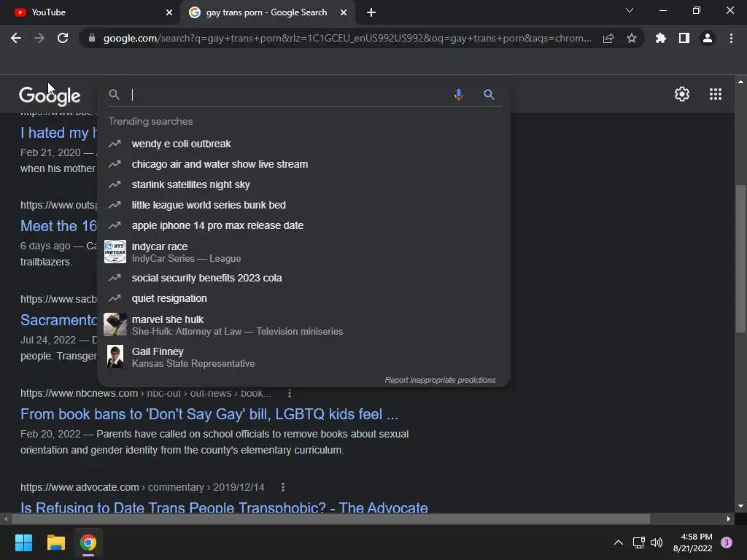The image size is (747, 560).
Task: Open the notification count badge
Action: pyautogui.click(x=727, y=542)
